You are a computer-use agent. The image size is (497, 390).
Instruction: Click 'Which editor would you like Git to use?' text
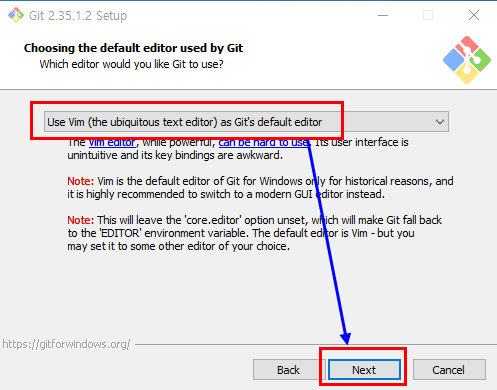[131, 64]
